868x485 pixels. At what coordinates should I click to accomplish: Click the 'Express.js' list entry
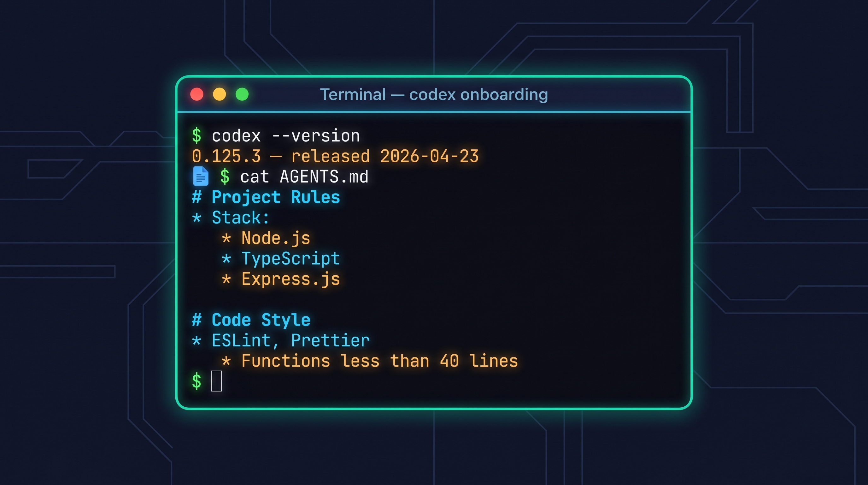click(x=290, y=279)
